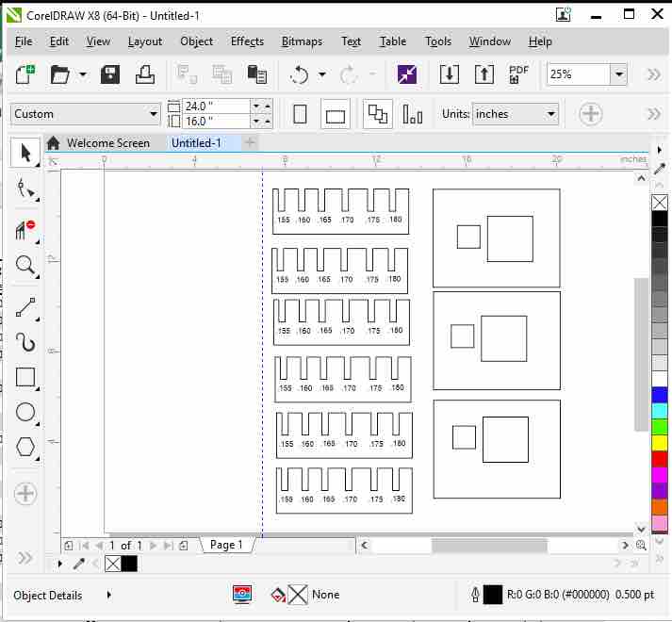Click the Export icon
The width and height of the screenshot is (672, 622).
click(484, 74)
